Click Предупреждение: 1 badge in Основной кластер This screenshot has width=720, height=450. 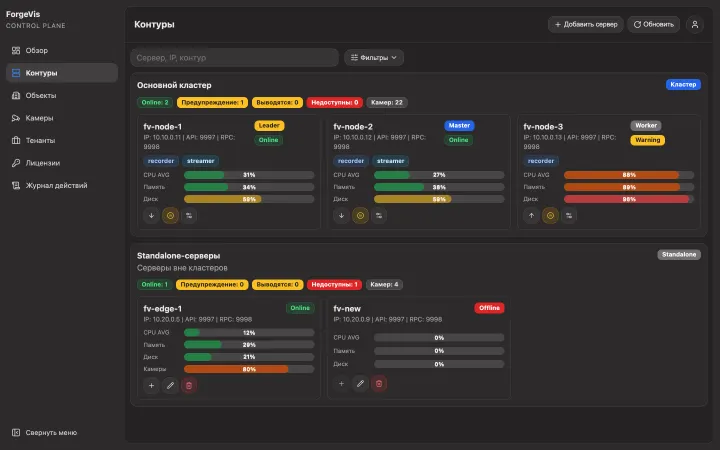pos(212,102)
